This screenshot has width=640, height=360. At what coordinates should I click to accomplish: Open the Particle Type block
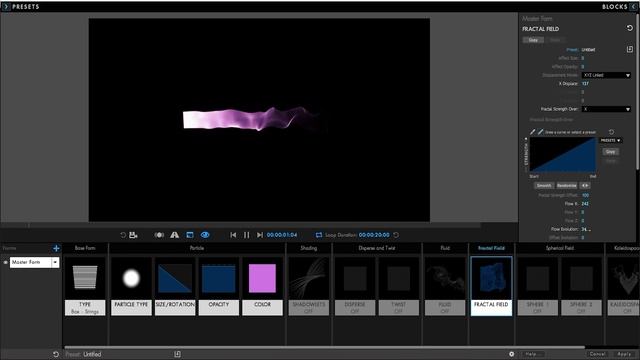(x=131, y=286)
